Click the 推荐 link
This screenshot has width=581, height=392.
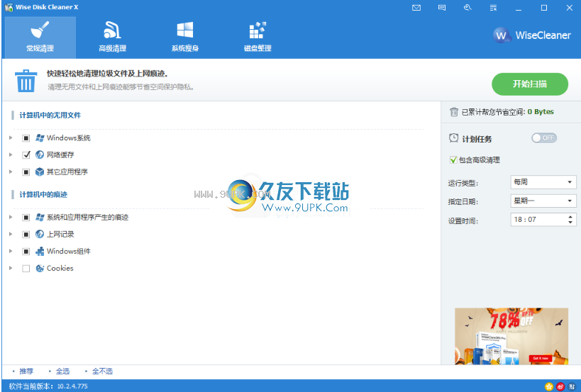(x=26, y=371)
